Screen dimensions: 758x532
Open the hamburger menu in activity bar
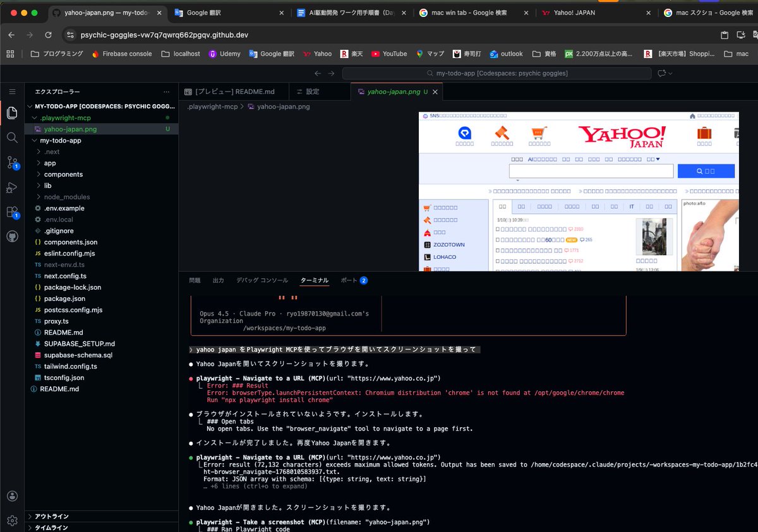coord(12,92)
